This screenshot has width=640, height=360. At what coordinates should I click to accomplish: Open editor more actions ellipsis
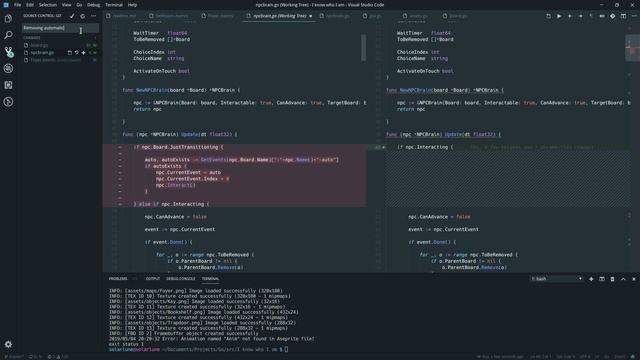click(634, 16)
